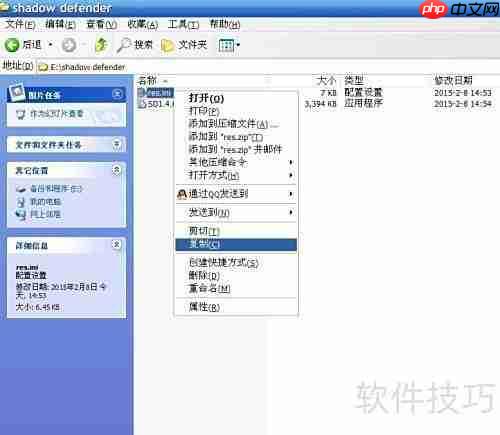Open the 收藏(A) menu
The image size is (500, 435).
(x=143, y=24)
